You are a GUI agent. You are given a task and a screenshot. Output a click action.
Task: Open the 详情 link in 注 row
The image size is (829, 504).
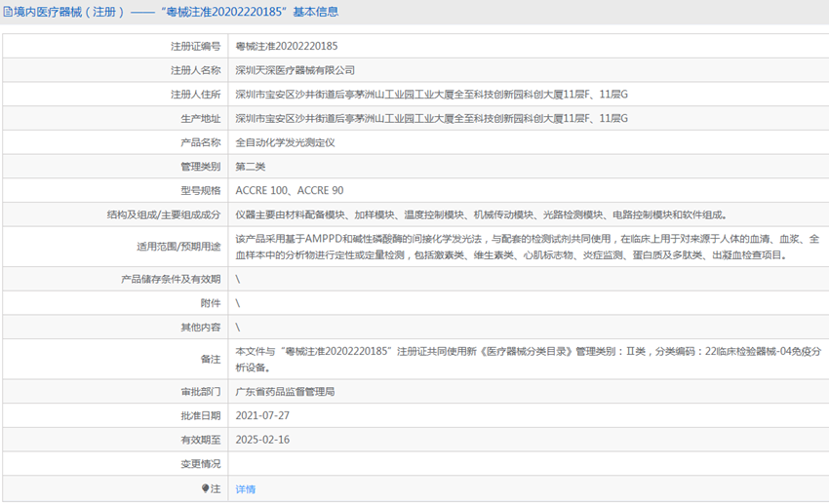pos(246,489)
